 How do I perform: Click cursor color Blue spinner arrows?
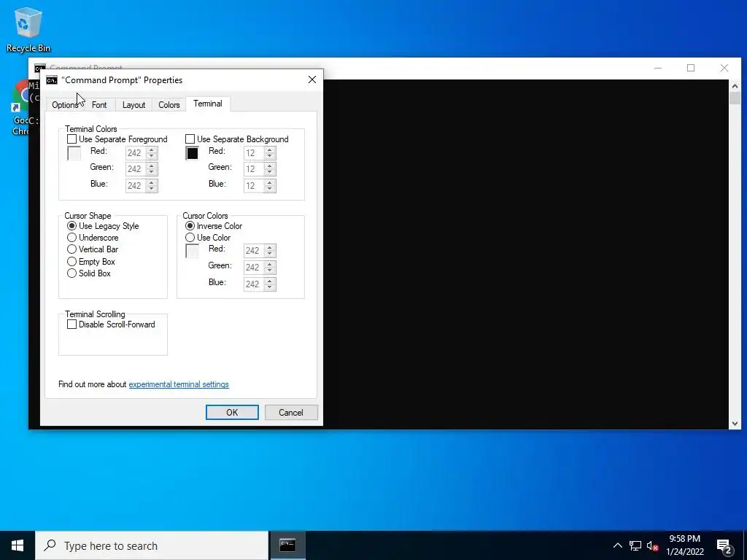(270, 284)
